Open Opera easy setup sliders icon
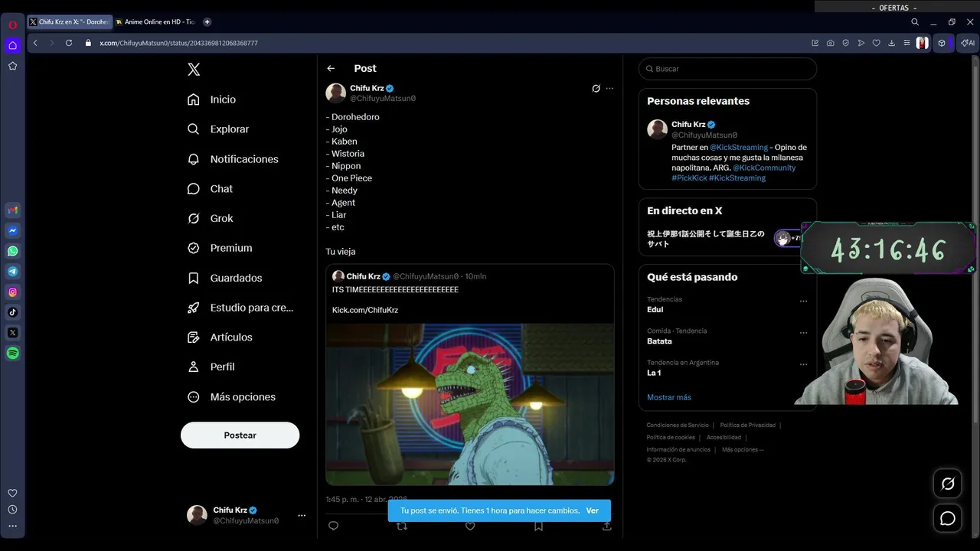The image size is (980, 551). click(907, 43)
